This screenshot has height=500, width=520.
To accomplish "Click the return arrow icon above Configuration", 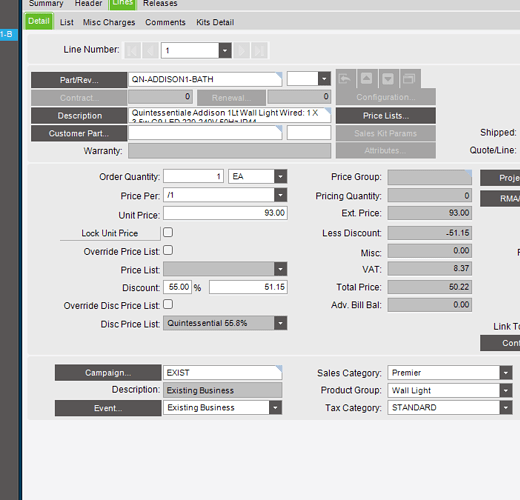I will tap(345, 79).
